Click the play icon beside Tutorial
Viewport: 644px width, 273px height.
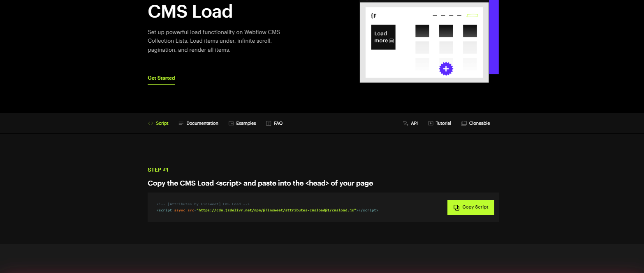431,123
